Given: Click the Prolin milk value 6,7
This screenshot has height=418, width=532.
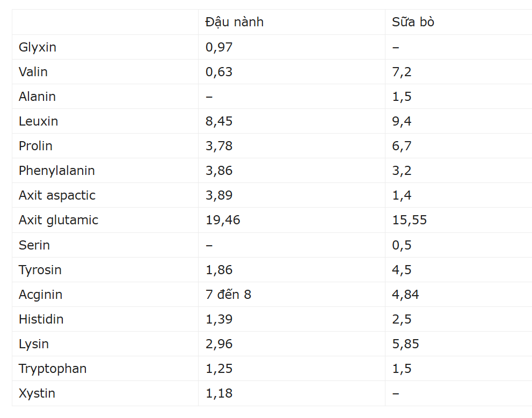Looking at the screenshot, I should pos(402,146).
